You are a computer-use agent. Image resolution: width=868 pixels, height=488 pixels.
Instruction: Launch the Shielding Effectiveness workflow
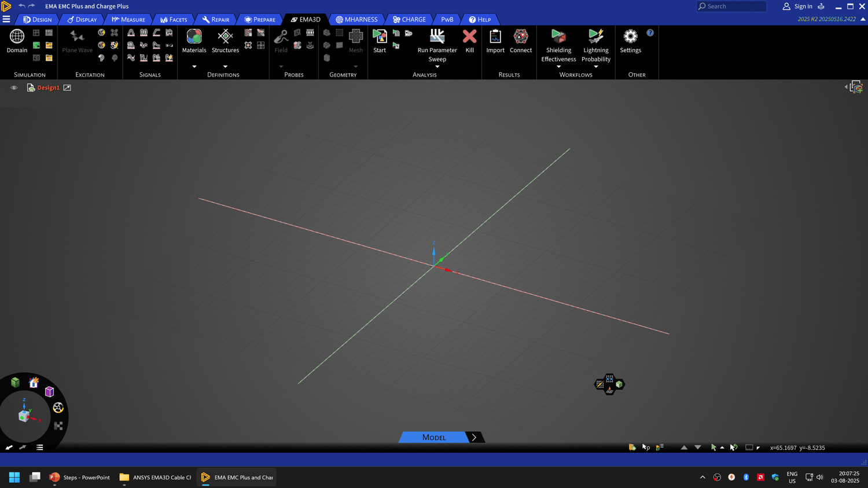click(558, 45)
